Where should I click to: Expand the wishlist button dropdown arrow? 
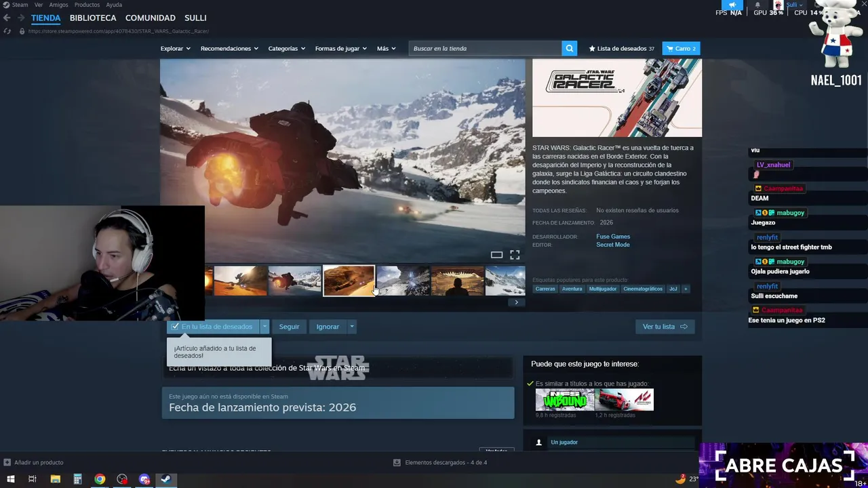tap(265, 327)
